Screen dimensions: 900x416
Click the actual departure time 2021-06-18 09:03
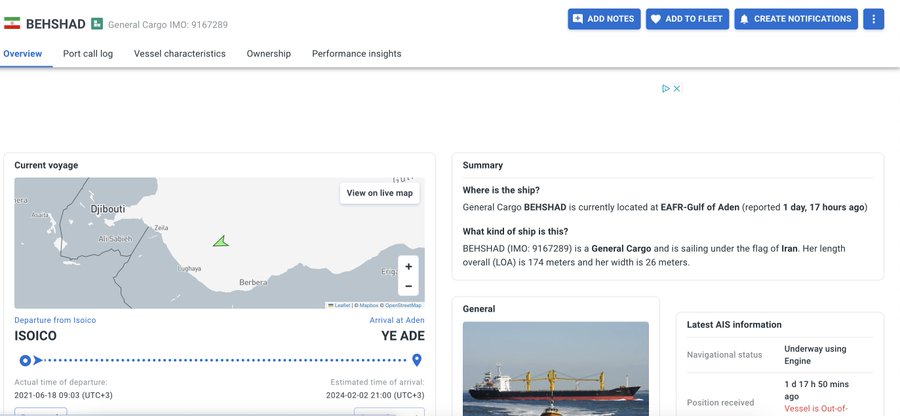[64, 395]
